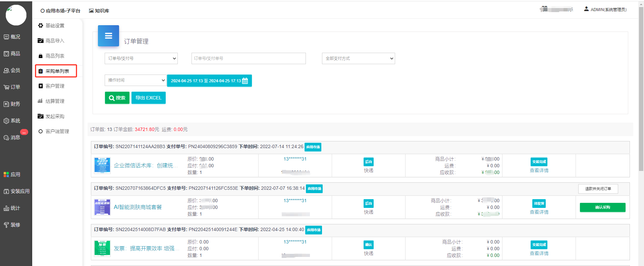This screenshot has height=266, width=644.
Task: Click the blue list icon beside 订单管理
Action: (108, 36)
